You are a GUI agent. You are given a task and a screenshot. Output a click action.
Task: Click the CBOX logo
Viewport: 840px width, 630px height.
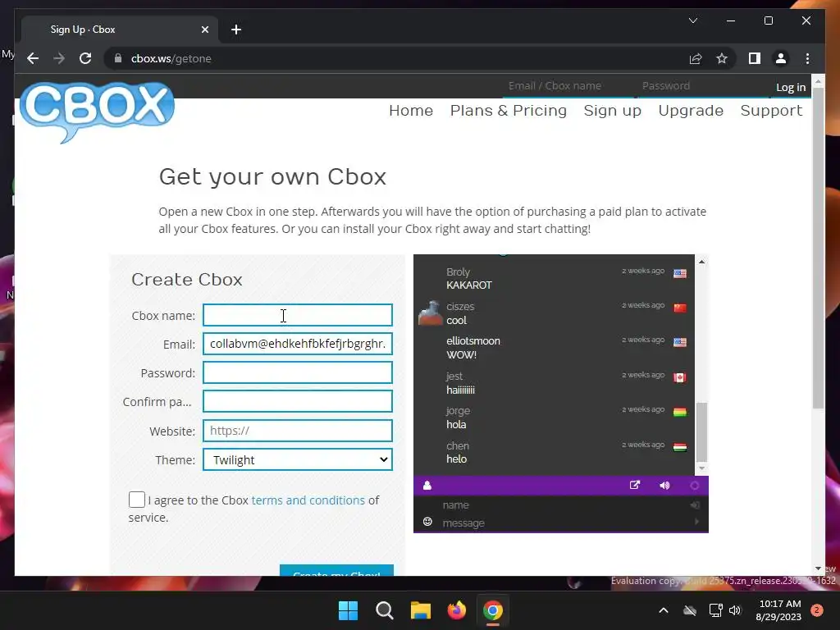tap(97, 112)
